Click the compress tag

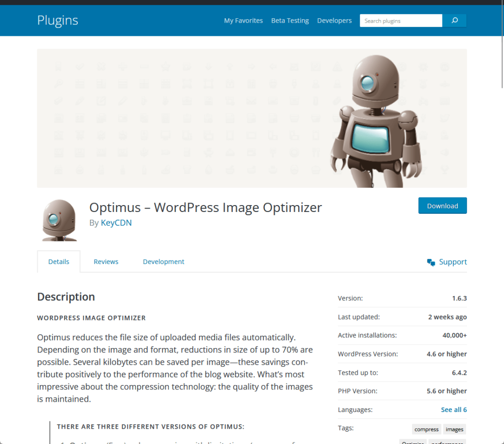pos(426,429)
